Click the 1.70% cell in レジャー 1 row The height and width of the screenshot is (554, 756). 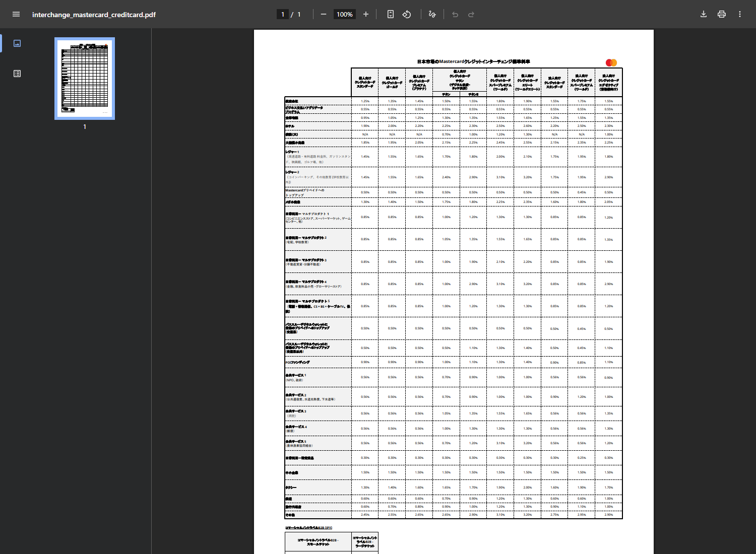click(446, 157)
